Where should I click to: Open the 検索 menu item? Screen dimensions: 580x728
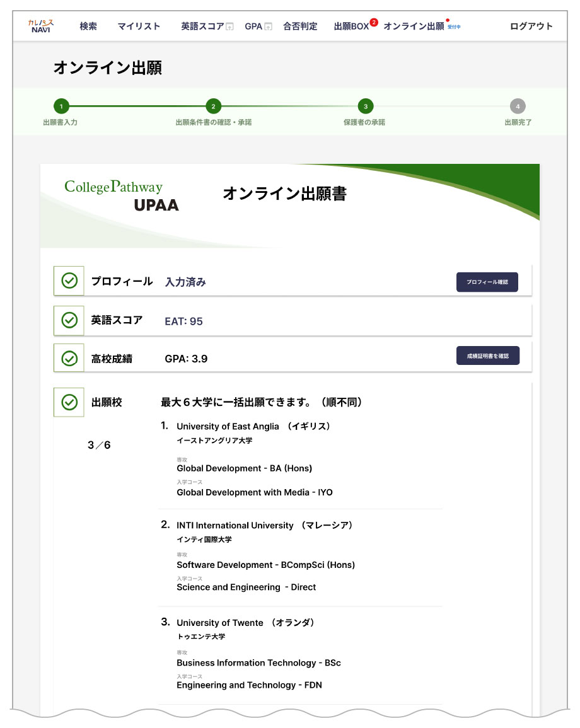pyautogui.click(x=88, y=26)
